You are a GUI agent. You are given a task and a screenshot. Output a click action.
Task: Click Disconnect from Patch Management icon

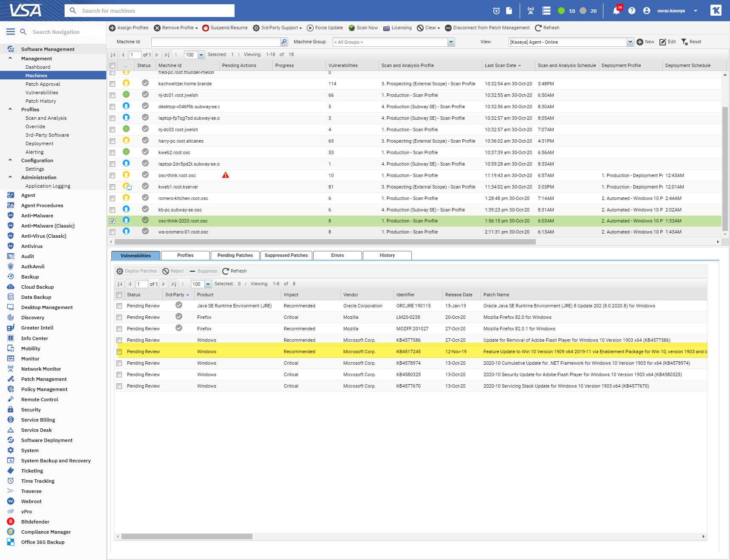pyautogui.click(x=448, y=28)
